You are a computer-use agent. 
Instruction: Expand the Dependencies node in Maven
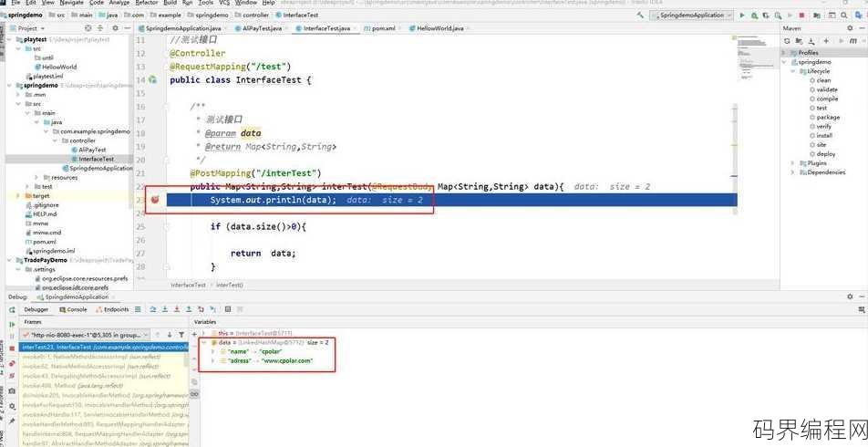792,172
